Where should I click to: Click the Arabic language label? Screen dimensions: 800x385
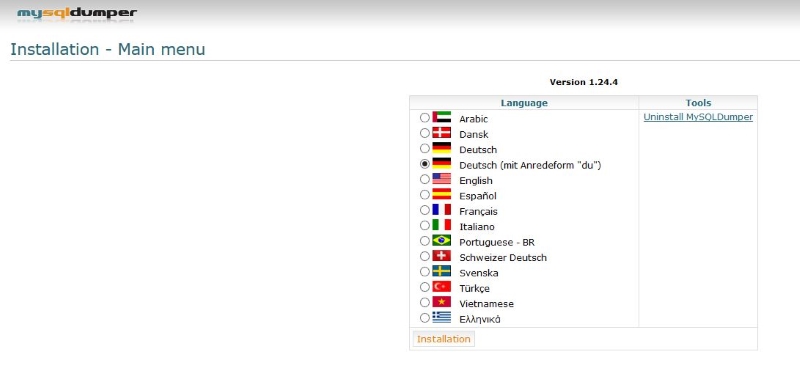click(x=473, y=119)
